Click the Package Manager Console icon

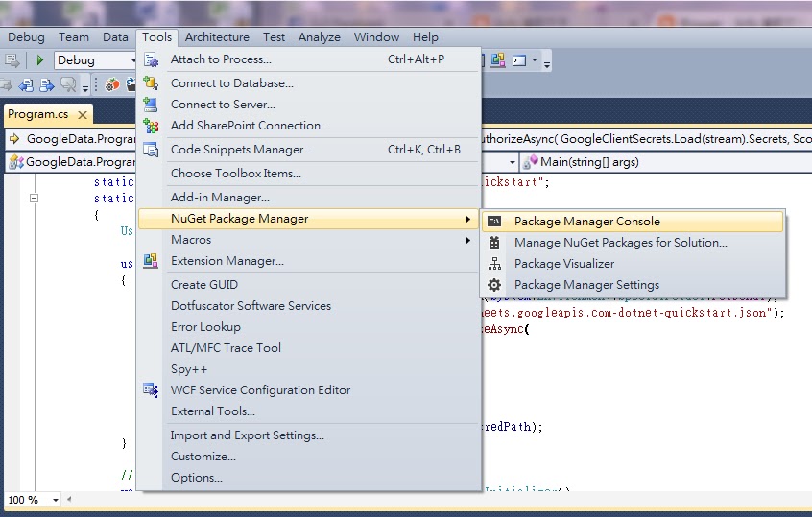pos(494,221)
